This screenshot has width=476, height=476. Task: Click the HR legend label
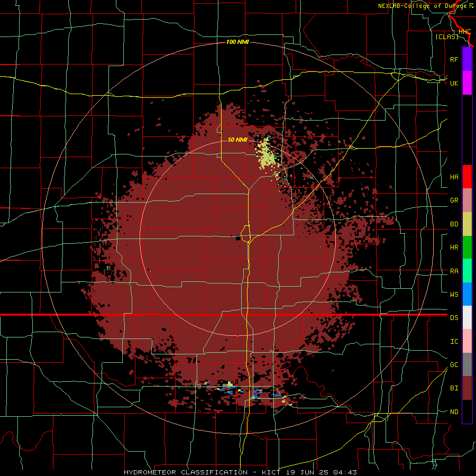[x=454, y=248]
